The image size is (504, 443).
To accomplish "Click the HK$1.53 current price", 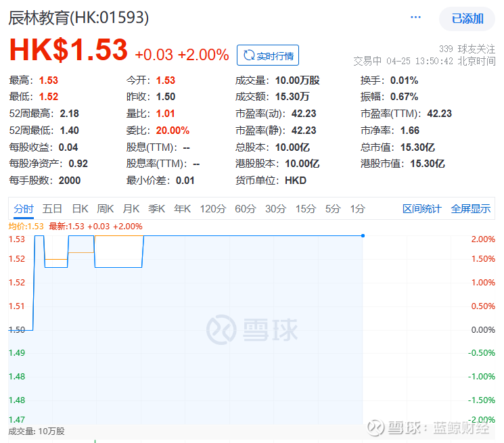I will click(x=68, y=50).
